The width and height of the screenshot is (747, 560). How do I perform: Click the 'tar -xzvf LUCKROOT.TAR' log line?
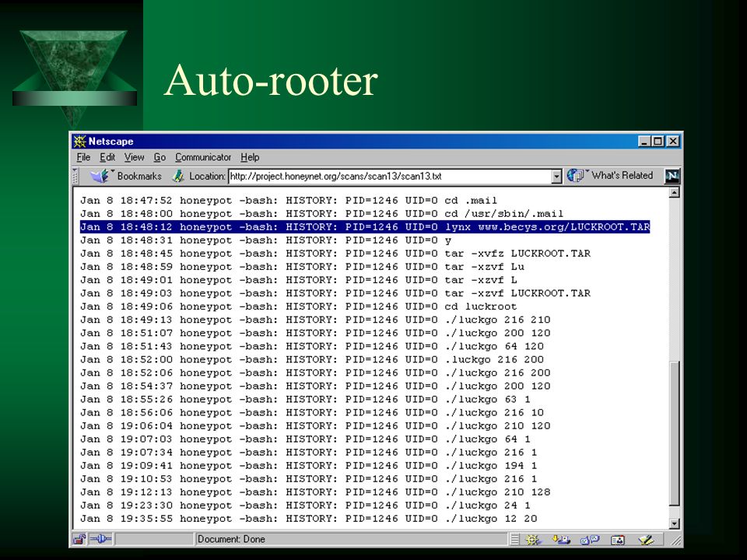[335, 293]
